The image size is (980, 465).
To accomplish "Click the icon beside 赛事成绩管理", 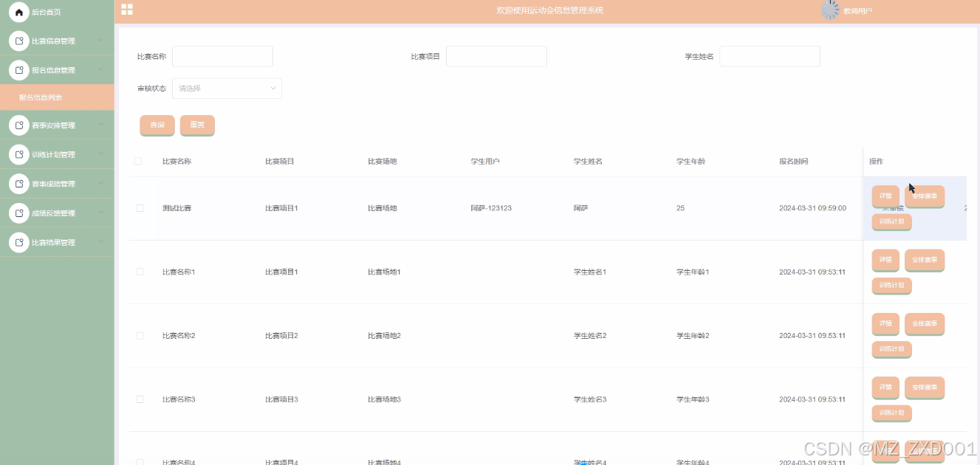I will click(x=19, y=184).
